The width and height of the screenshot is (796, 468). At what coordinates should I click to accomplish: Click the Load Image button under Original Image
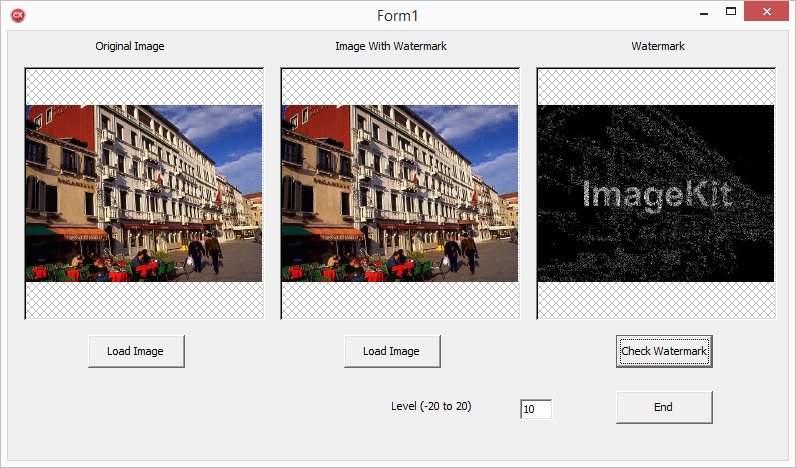tap(136, 351)
